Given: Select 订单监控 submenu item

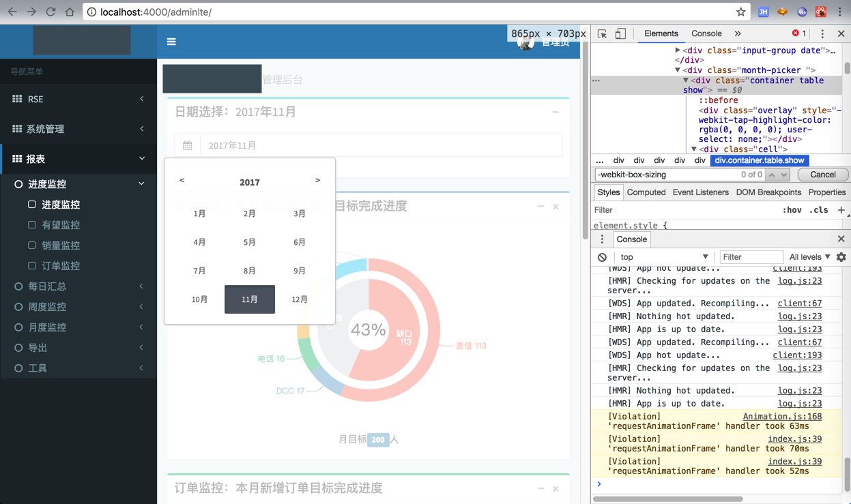Looking at the screenshot, I should tap(61, 266).
